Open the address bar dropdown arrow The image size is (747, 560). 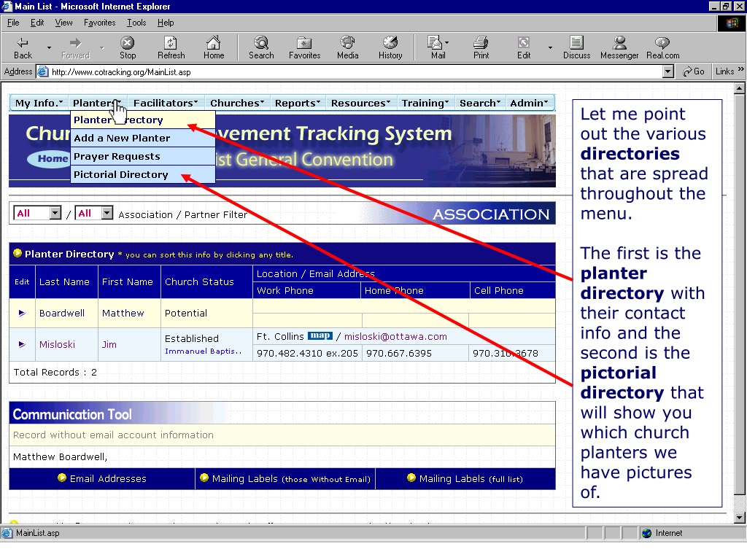(x=668, y=72)
